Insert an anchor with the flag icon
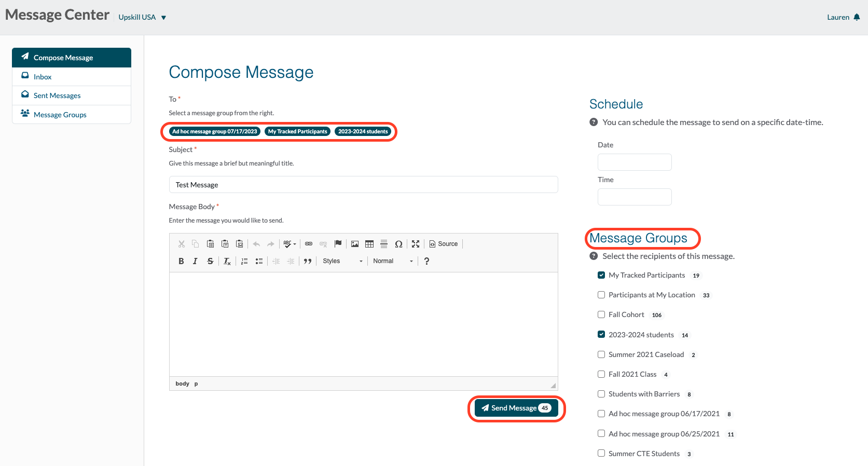The image size is (868, 466). (x=338, y=244)
